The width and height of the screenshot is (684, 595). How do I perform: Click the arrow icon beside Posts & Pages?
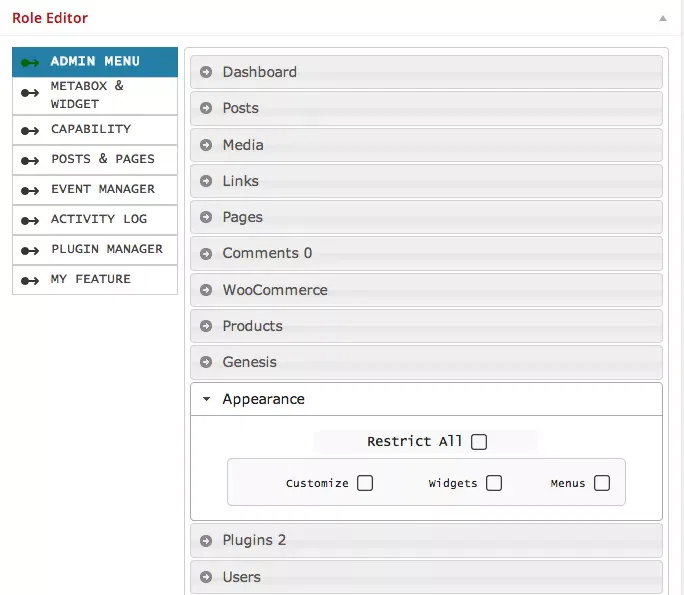point(30,161)
